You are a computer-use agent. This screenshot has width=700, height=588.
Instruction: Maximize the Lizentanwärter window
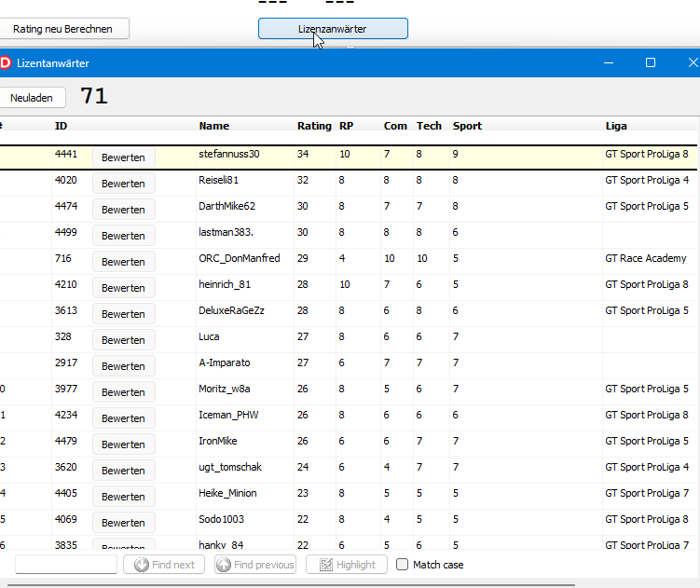(x=651, y=62)
